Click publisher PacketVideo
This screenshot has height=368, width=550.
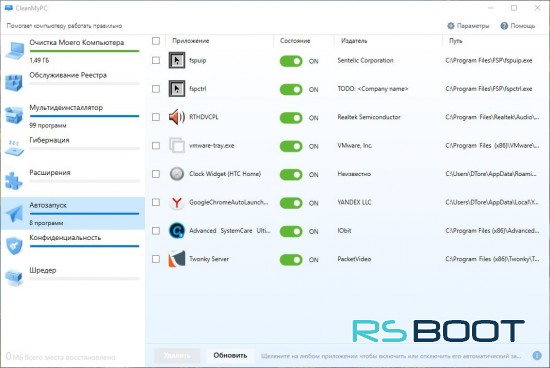354,259
